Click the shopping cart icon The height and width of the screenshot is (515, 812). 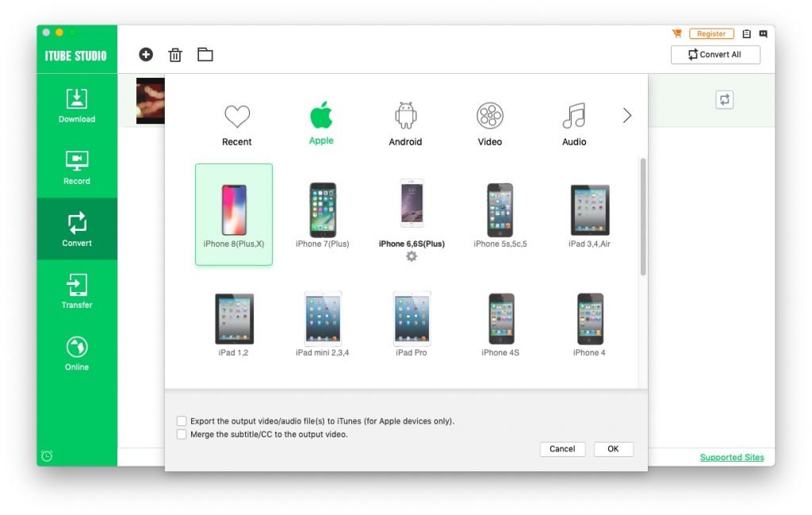677,33
